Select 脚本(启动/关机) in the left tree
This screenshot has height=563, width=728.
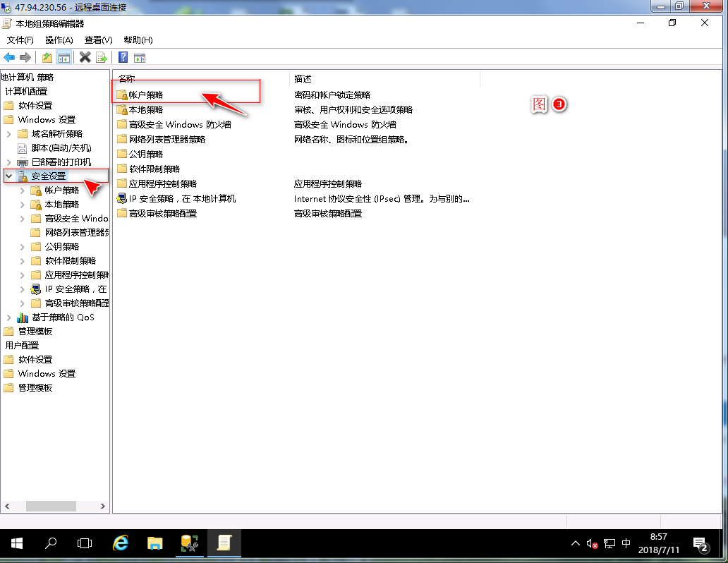pyautogui.click(x=61, y=148)
